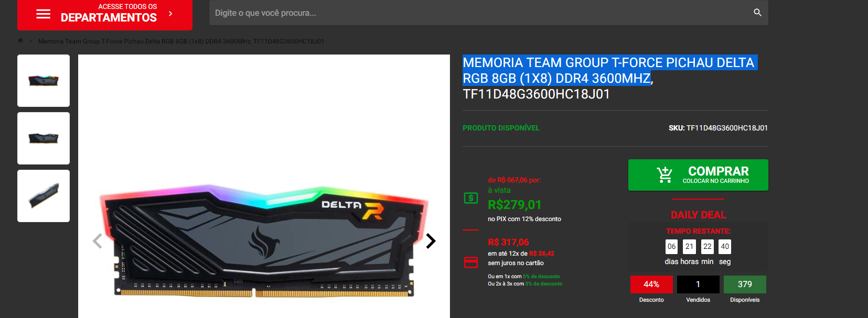Select the second memory thumbnail
Viewport: 868px width, 318px height.
[44, 138]
